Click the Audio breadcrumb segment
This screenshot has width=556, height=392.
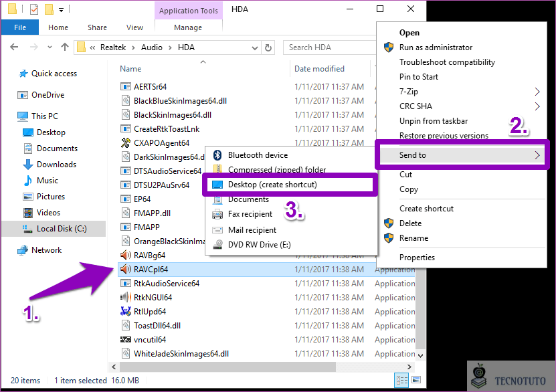pos(152,47)
